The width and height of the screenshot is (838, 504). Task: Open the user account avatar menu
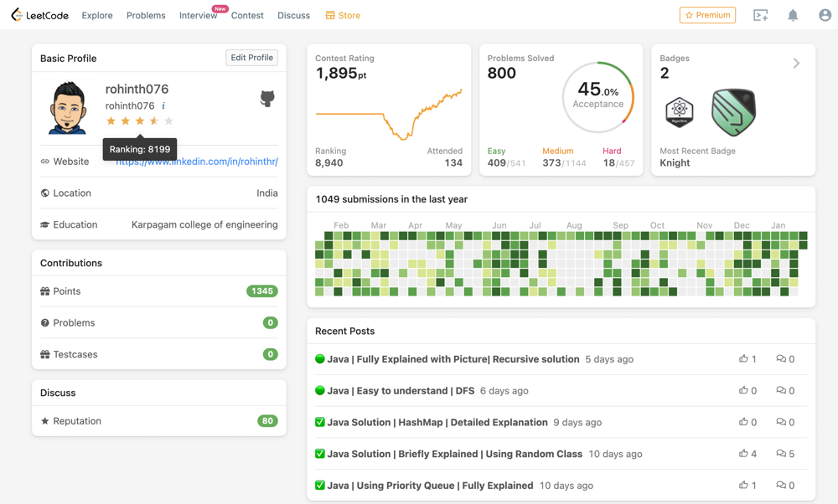click(825, 15)
